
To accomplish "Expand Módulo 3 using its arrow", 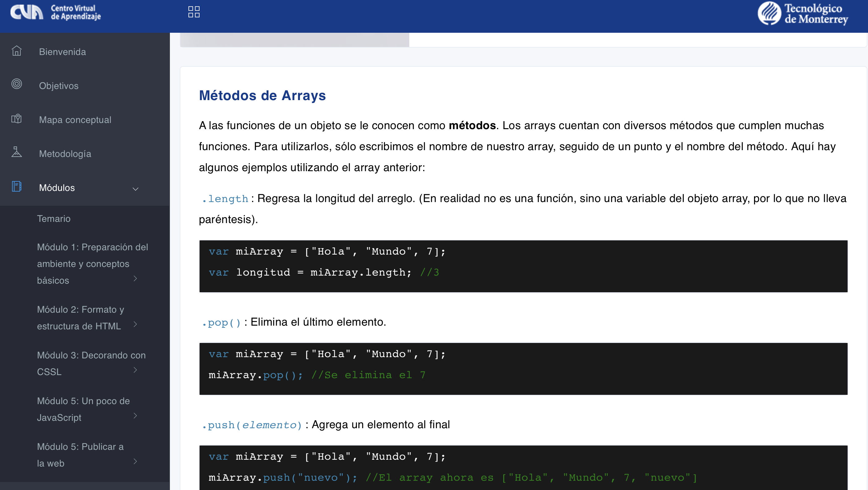I will pos(135,370).
